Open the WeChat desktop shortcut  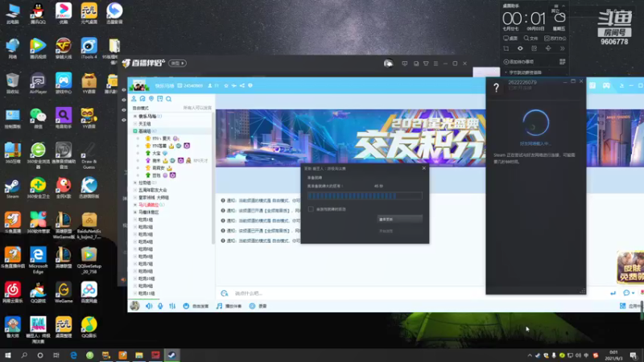click(38, 118)
